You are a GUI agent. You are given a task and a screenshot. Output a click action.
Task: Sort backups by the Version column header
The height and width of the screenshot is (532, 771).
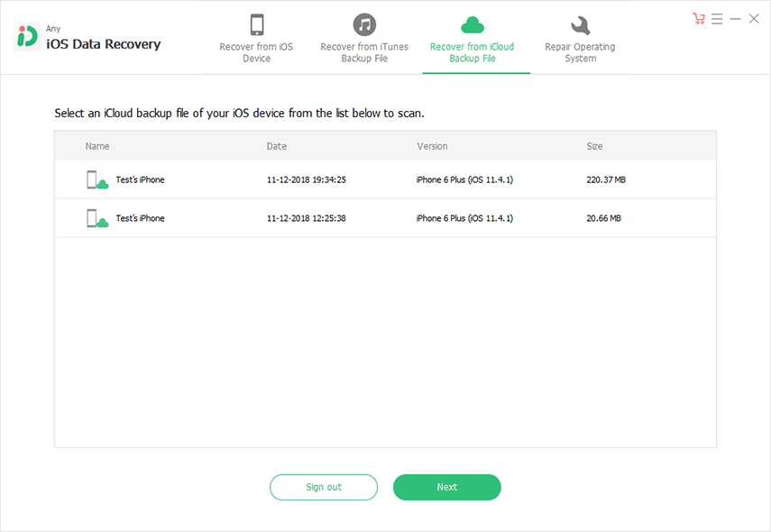click(x=432, y=146)
